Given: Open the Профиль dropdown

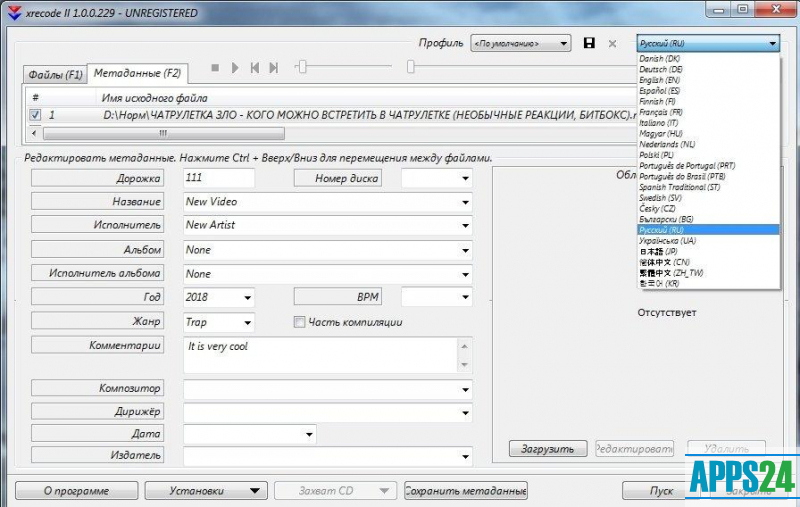Looking at the screenshot, I should (520, 43).
